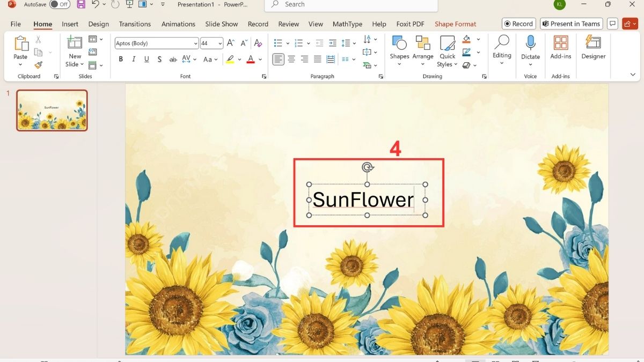Click the Decrease Font Size icon

click(x=243, y=43)
